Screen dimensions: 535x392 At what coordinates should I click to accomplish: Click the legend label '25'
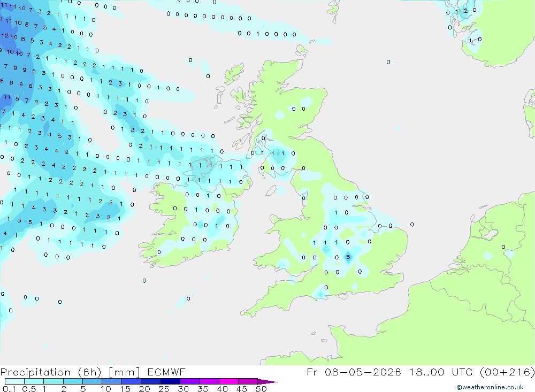[x=164, y=389]
